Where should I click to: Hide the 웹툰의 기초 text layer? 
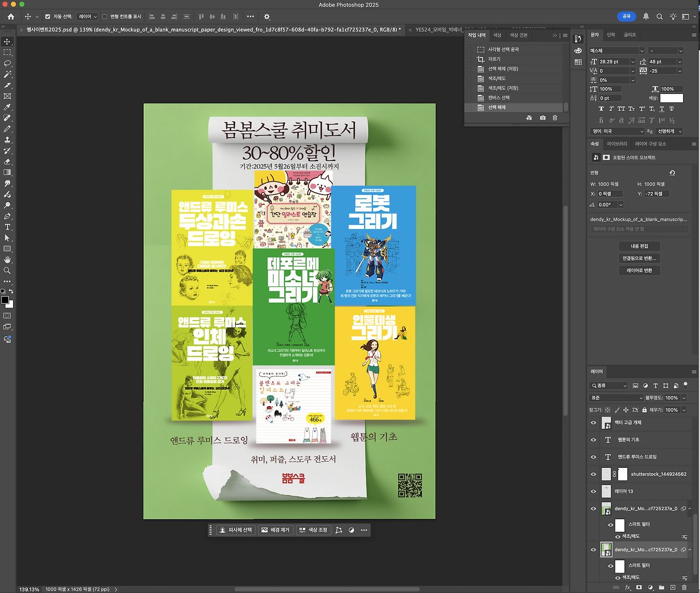click(x=593, y=439)
